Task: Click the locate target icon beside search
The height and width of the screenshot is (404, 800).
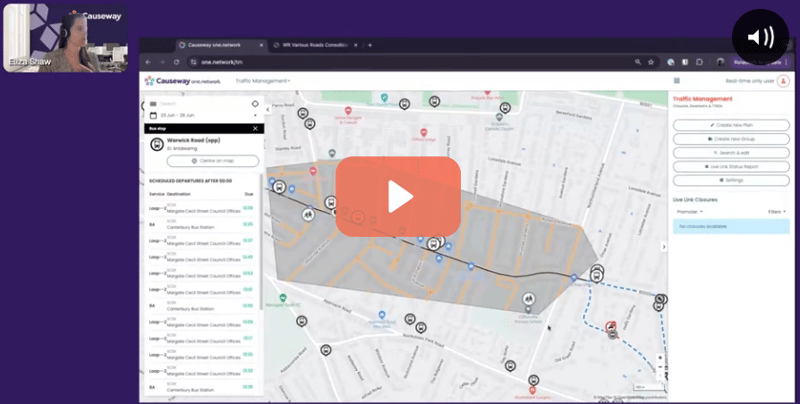Action: pyautogui.click(x=255, y=103)
